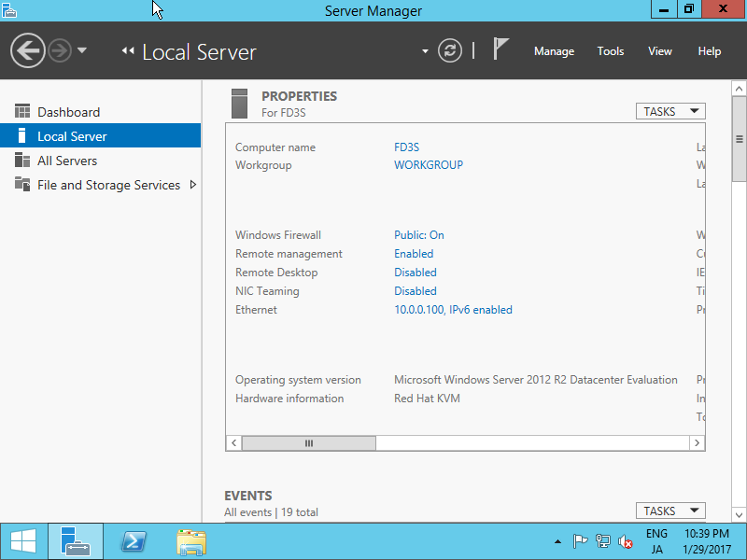The height and width of the screenshot is (560, 747).
Task: Click the Action Center flag tray icon
Action: pos(580,541)
